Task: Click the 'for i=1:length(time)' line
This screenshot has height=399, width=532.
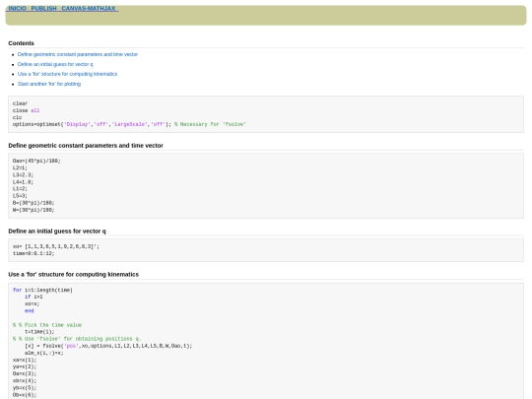Action: [42, 290]
